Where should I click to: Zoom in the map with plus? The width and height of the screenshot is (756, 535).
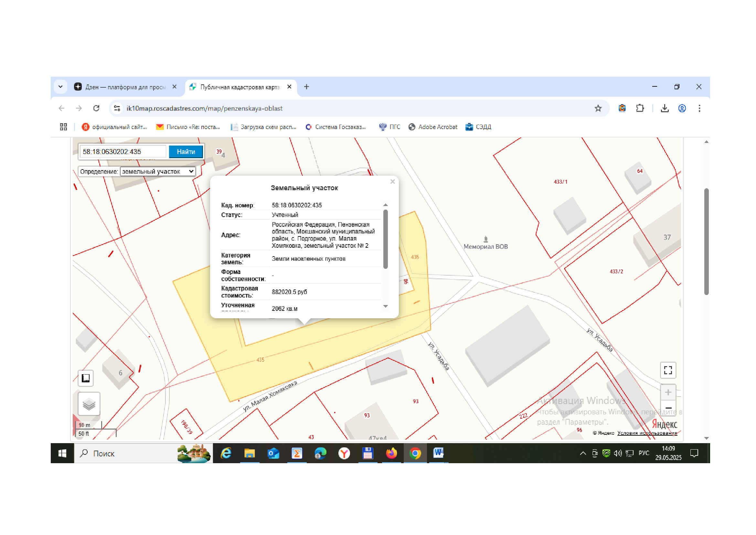click(668, 392)
